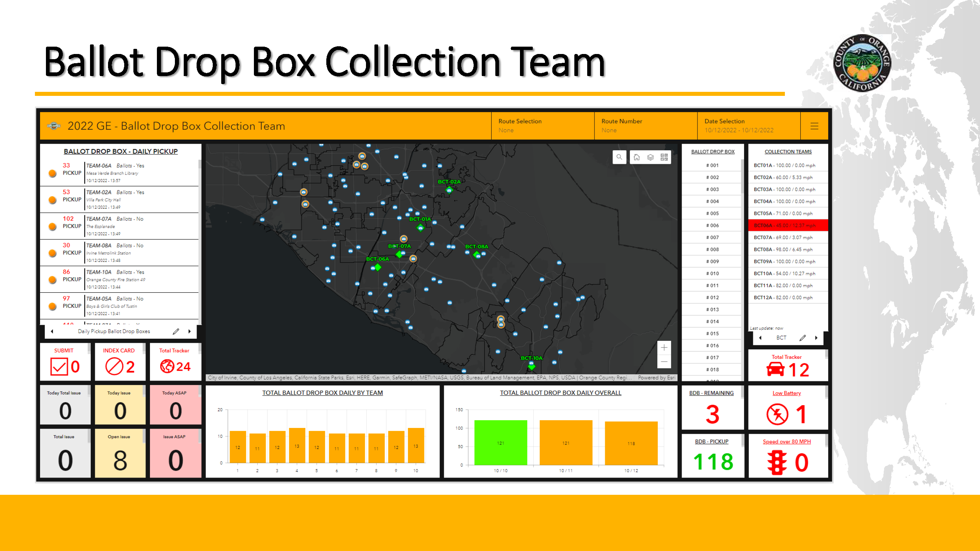Click the SUBMIT checkbox indicator
The height and width of the screenshot is (551, 980).
(x=59, y=367)
